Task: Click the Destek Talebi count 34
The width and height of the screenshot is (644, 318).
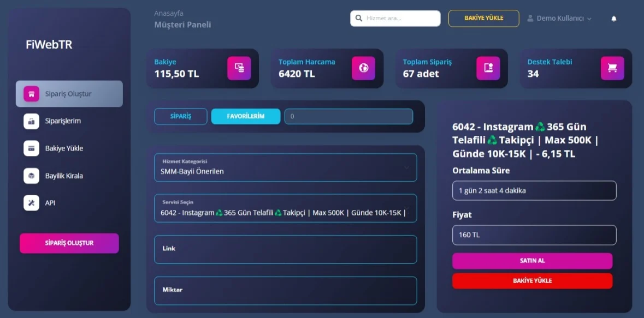Action: tap(533, 74)
